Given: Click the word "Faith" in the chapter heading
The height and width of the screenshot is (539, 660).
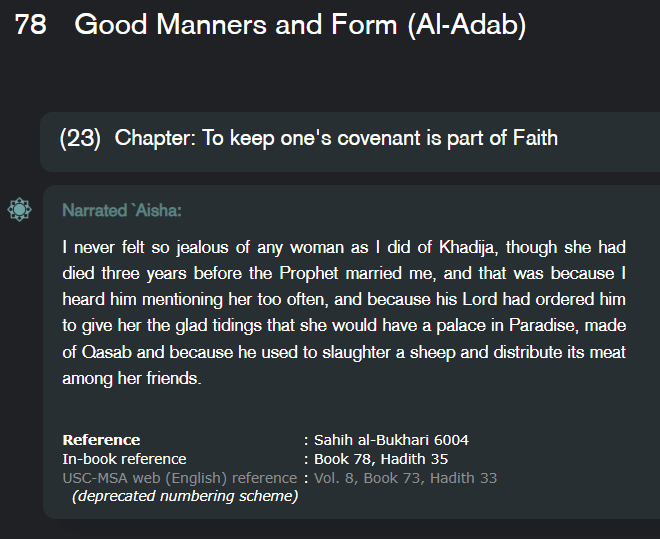Looking at the screenshot, I should tap(533, 138).
